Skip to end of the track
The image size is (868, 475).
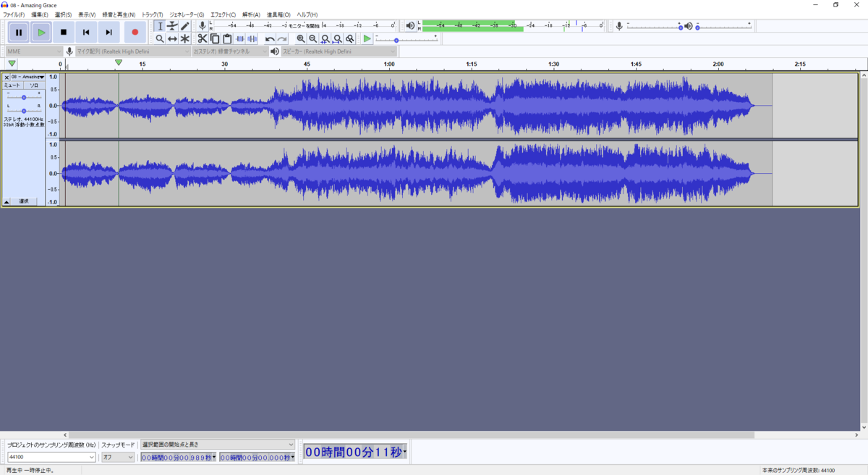[109, 32]
